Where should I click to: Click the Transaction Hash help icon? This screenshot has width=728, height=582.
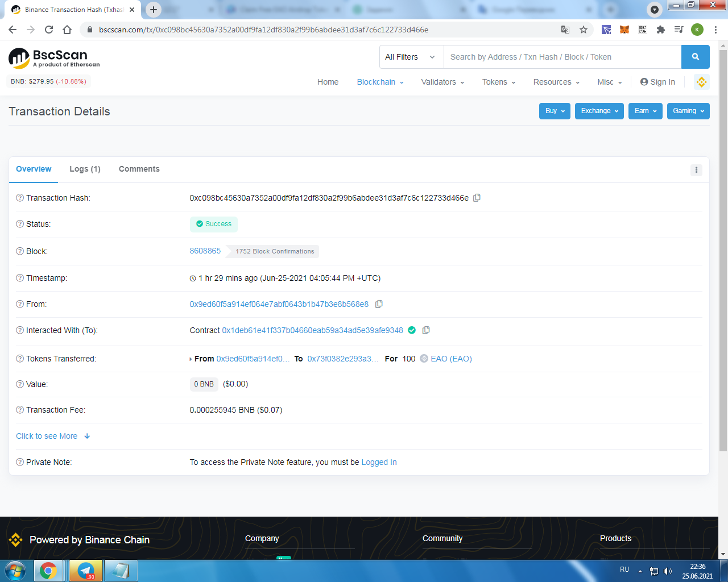(20, 198)
